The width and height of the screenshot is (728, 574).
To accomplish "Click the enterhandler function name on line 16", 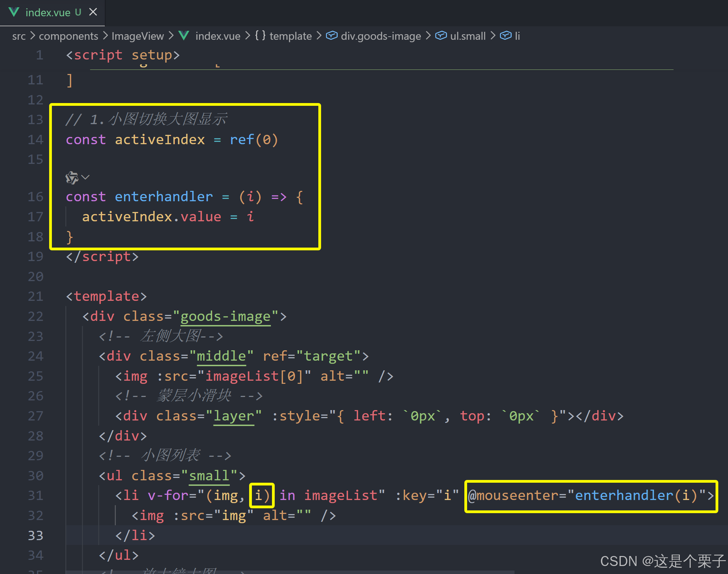I will [164, 197].
